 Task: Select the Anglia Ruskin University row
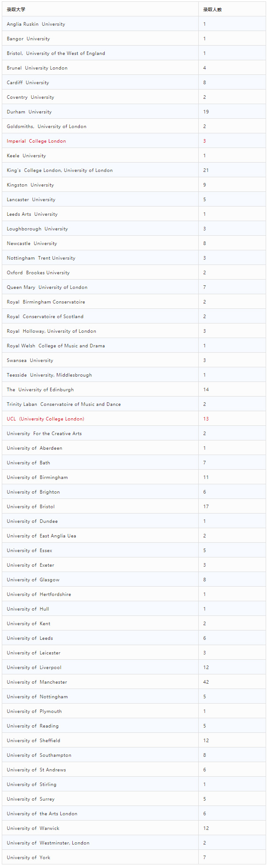point(133,24)
